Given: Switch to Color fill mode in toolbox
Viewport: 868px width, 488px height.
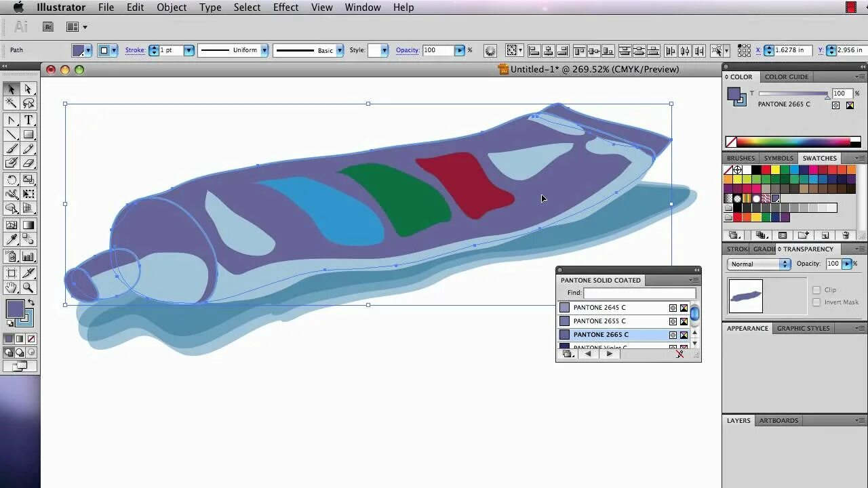Looking at the screenshot, I should [x=9, y=338].
